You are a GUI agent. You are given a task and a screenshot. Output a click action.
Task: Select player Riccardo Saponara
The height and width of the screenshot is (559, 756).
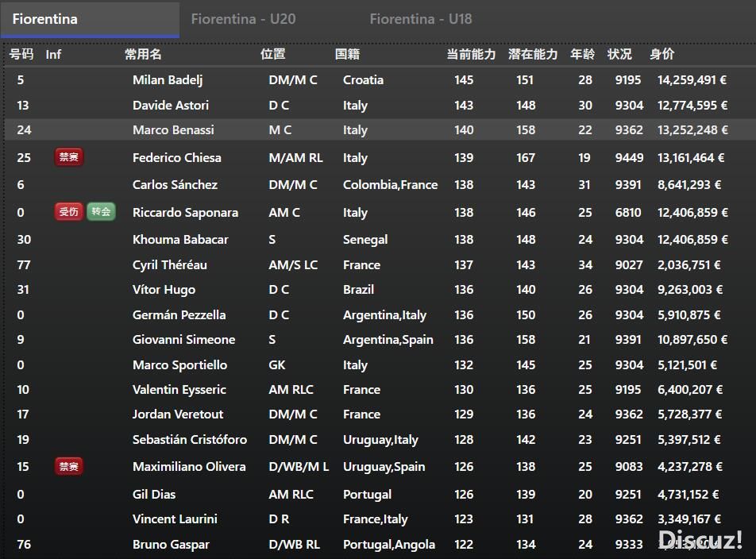[185, 213]
